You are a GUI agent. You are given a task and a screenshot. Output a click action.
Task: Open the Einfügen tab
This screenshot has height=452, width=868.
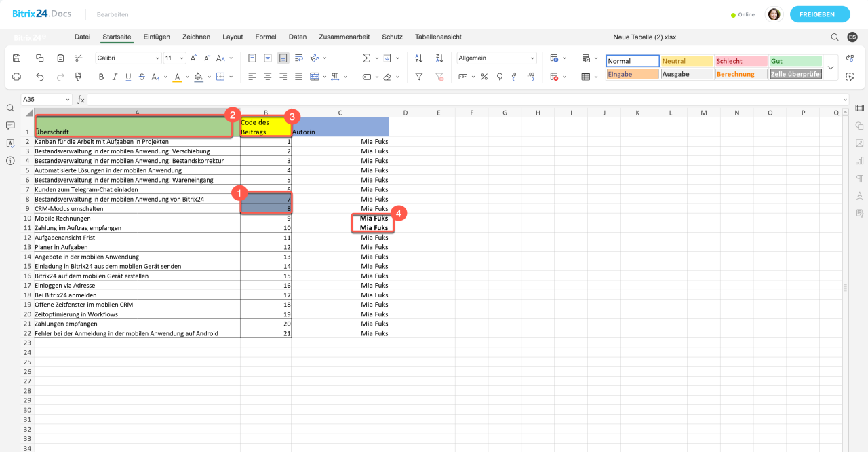157,37
